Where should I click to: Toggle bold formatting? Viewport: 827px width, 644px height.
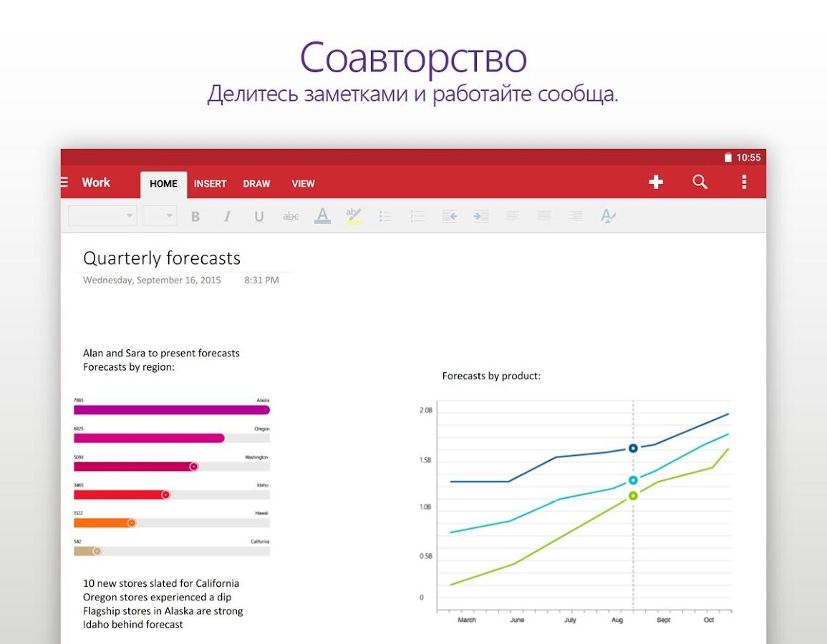[x=195, y=216]
